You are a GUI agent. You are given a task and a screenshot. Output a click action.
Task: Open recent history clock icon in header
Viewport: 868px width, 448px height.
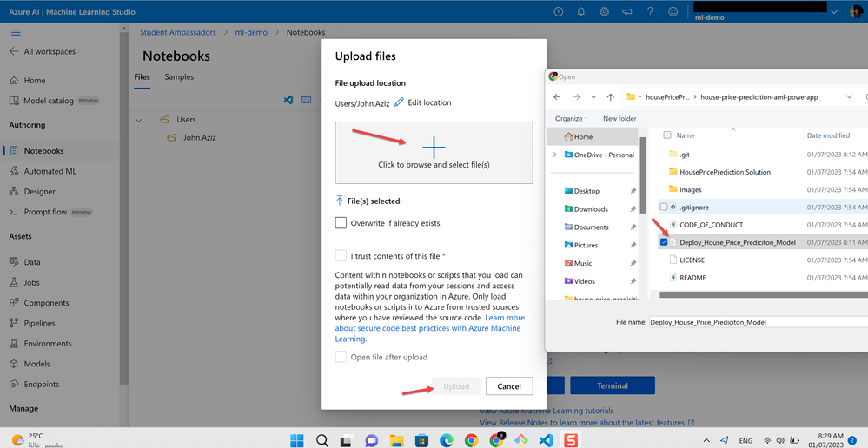pos(559,11)
